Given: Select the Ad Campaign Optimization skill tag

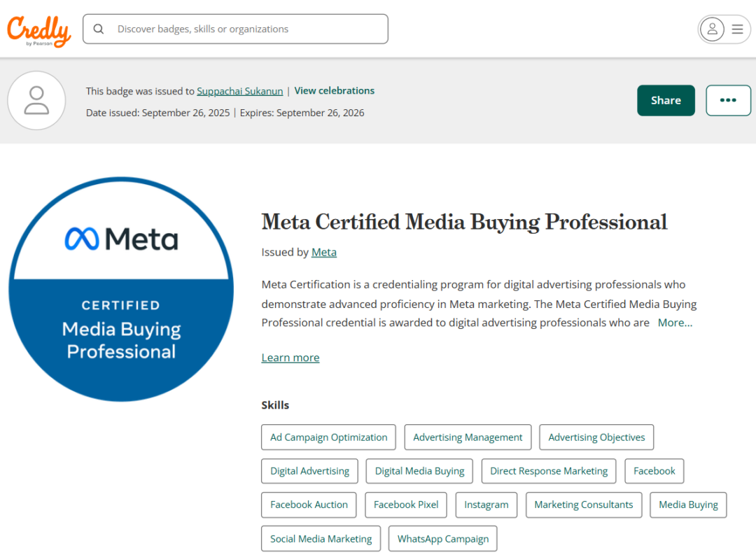Looking at the screenshot, I should tap(328, 437).
